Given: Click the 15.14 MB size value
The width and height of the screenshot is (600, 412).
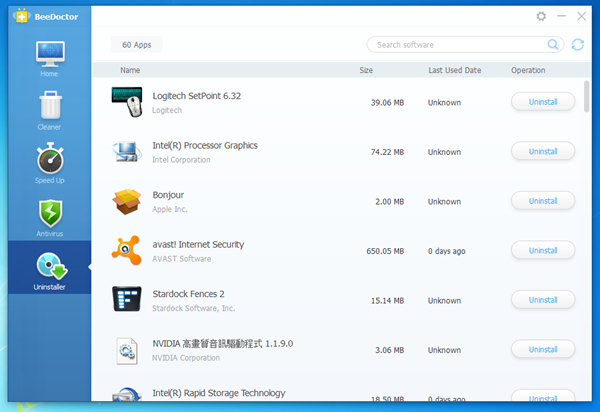Looking at the screenshot, I should [387, 301].
